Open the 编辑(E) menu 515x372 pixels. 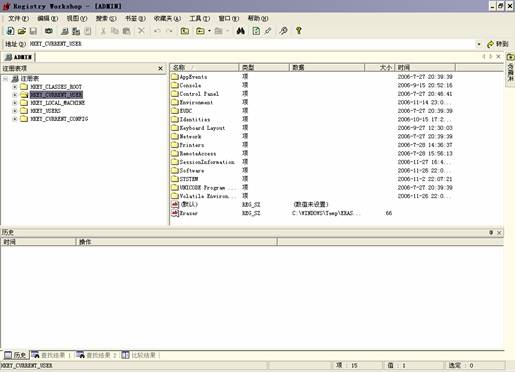click(x=48, y=18)
